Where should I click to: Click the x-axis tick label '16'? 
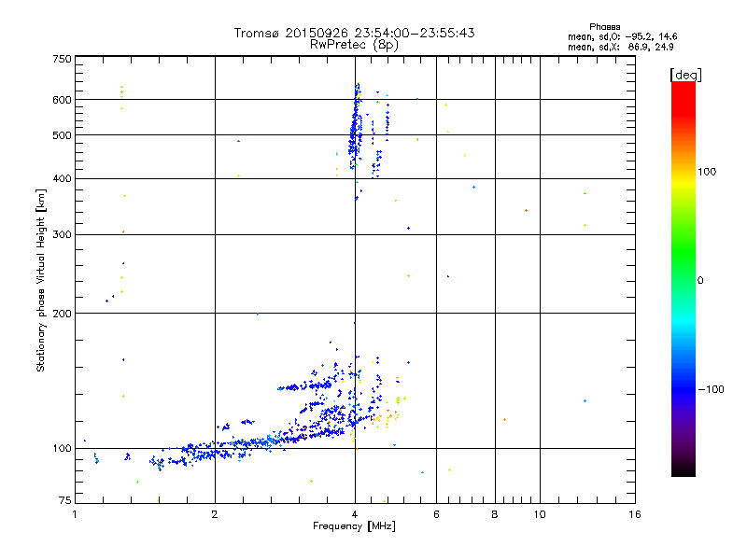[635, 514]
